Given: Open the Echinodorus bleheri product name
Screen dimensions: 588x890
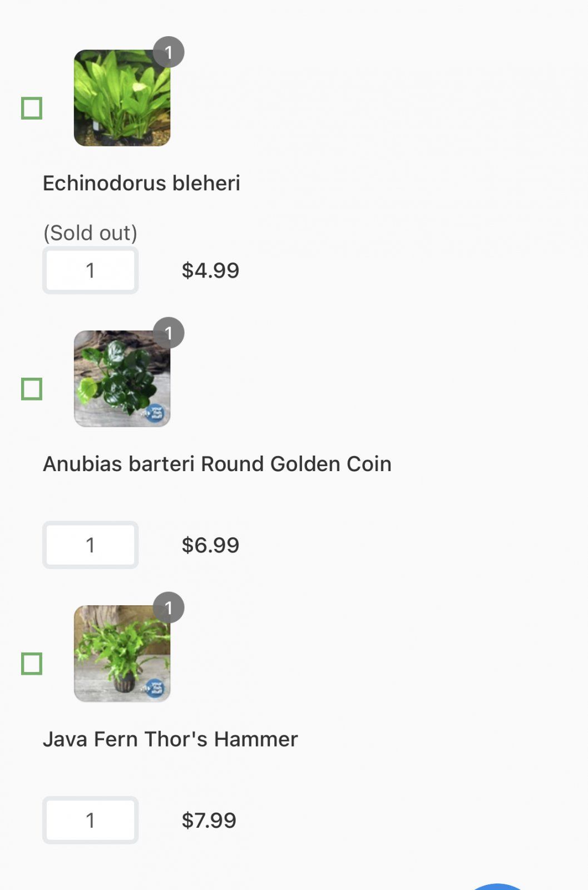Looking at the screenshot, I should click(141, 184).
